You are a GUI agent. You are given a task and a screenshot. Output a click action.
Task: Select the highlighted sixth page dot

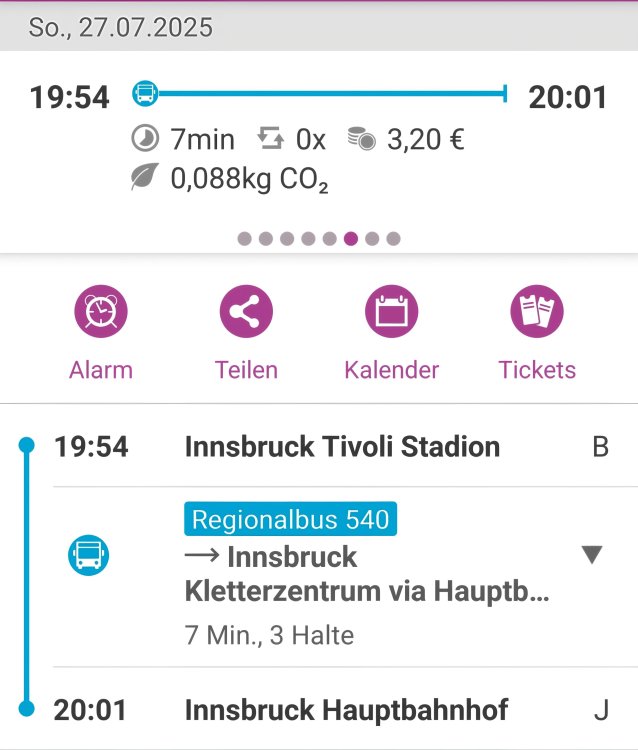coord(351,239)
